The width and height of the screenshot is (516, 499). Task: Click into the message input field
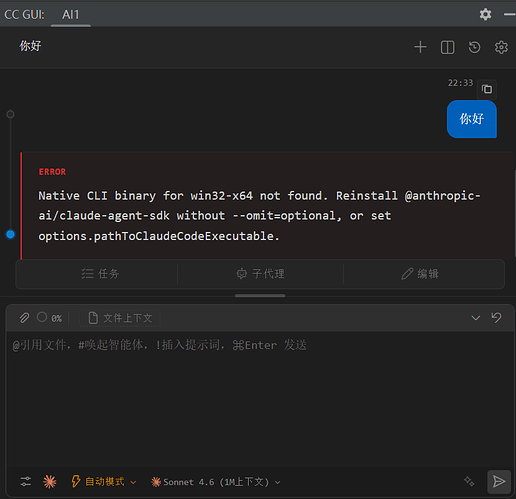(x=260, y=400)
